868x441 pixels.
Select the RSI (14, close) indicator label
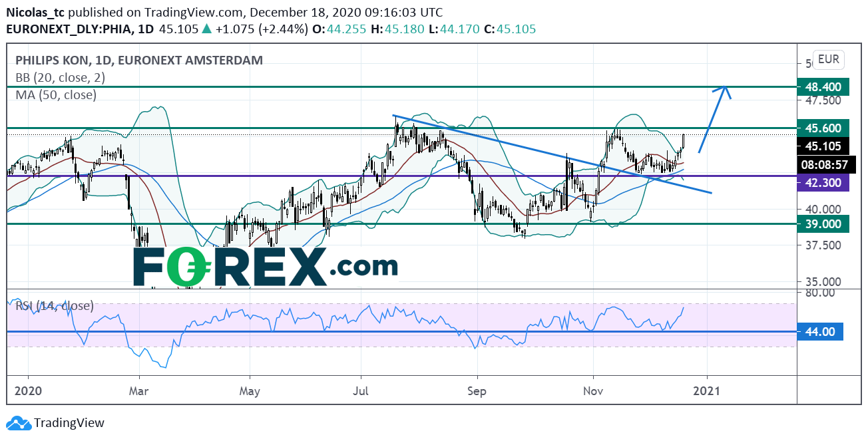[x=55, y=306]
